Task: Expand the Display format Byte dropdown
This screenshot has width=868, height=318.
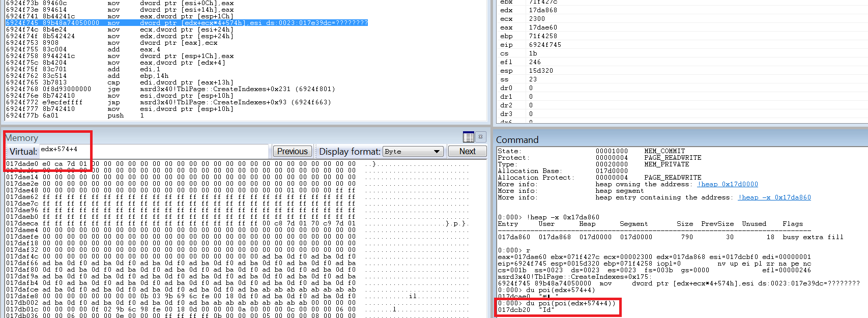Action: pos(436,152)
